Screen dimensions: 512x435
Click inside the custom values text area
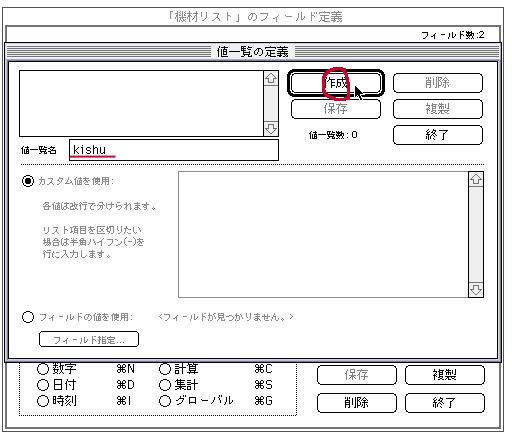coord(323,234)
